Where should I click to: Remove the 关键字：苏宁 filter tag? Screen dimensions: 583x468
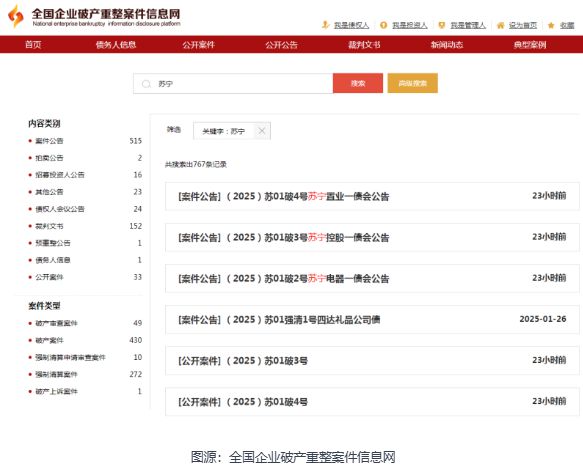tap(262, 131)
